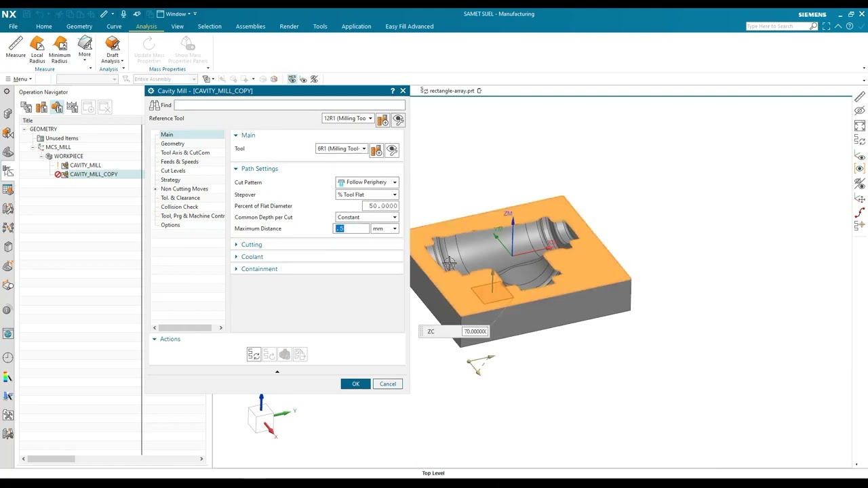Create new tool next to Reference Tool dropdown
The width and height of the screenshot is (868, 488).
point(382,119)
